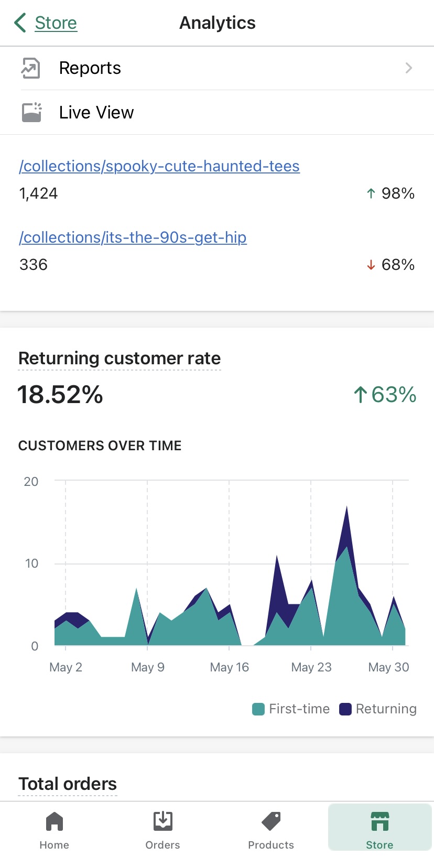The height and width of the screenshot is (868, 434).
Task: Tap the green up-arrow beside 63%
Action: tap(360, 395)
